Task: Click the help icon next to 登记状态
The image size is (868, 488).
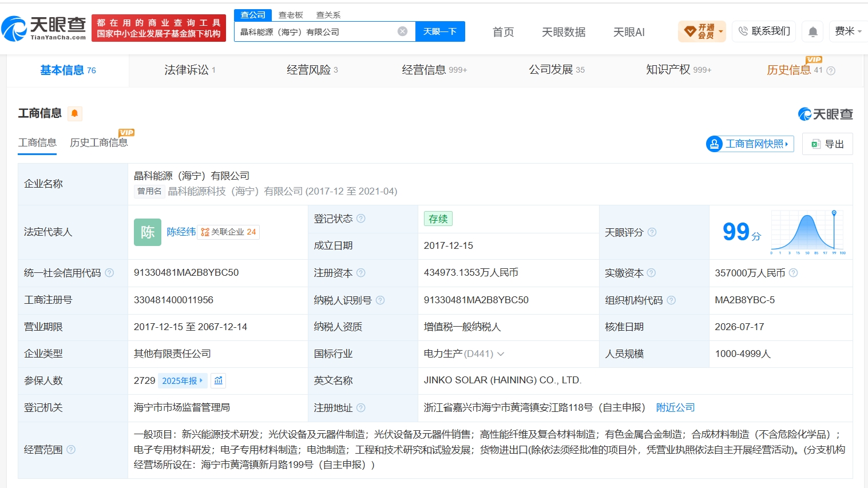Action: click(x=361, y=219)
